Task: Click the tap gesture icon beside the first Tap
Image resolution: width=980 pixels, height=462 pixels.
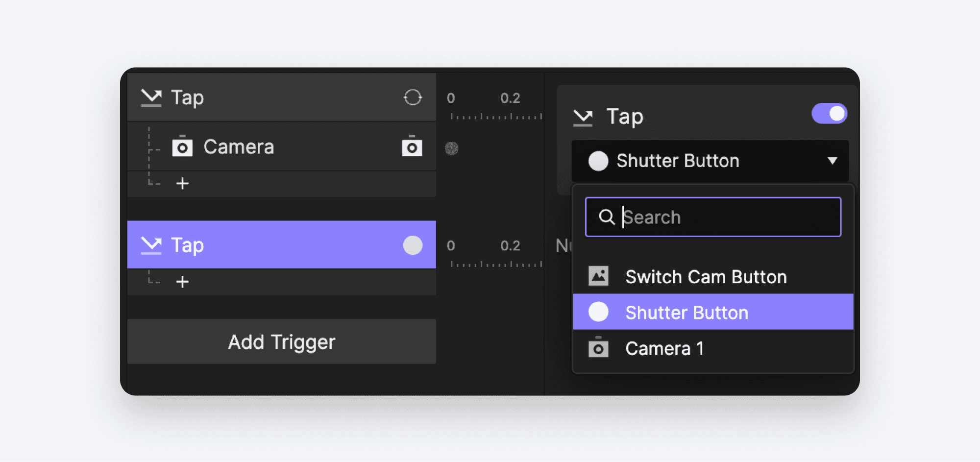Action: [151, 97]
